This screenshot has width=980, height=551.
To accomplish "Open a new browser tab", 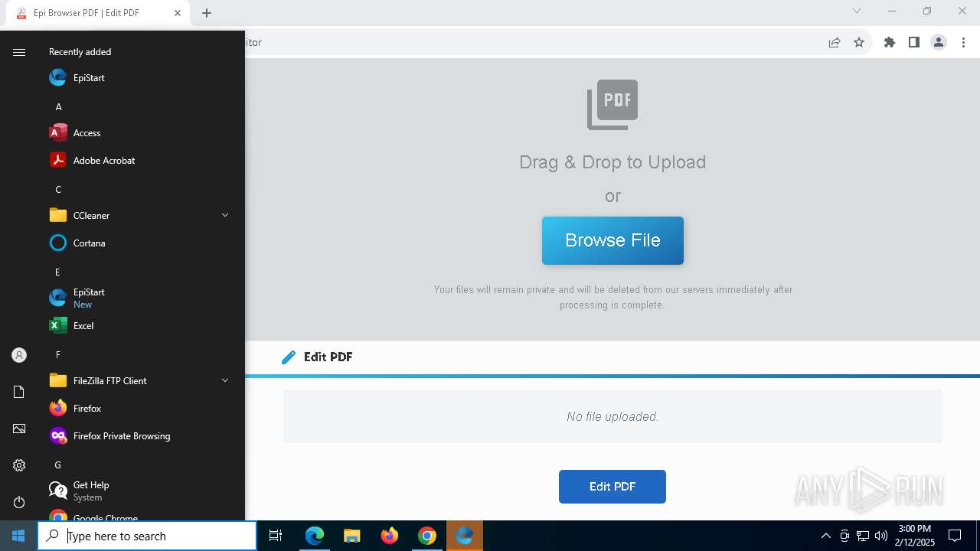I will 207,13.
